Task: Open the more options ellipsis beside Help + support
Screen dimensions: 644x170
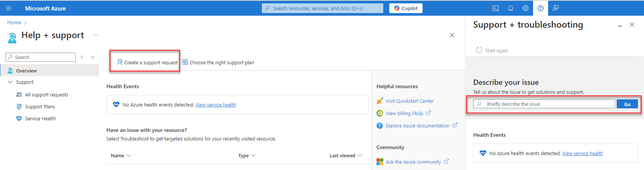Action: click(x=96, y=35)
